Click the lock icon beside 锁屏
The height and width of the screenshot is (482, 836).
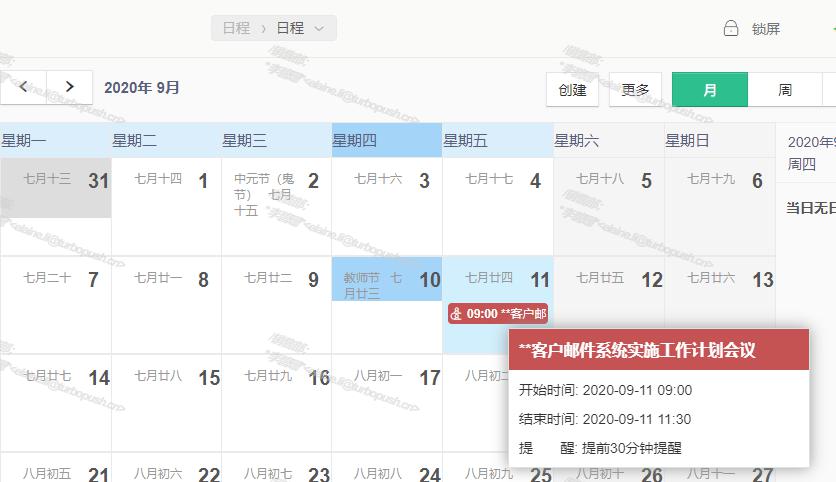pos(731,29)
